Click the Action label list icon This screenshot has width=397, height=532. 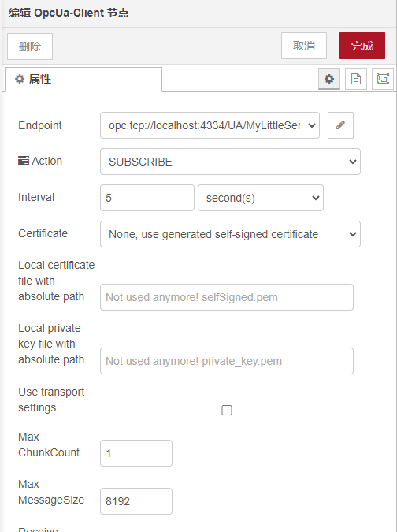click(24, 161)
